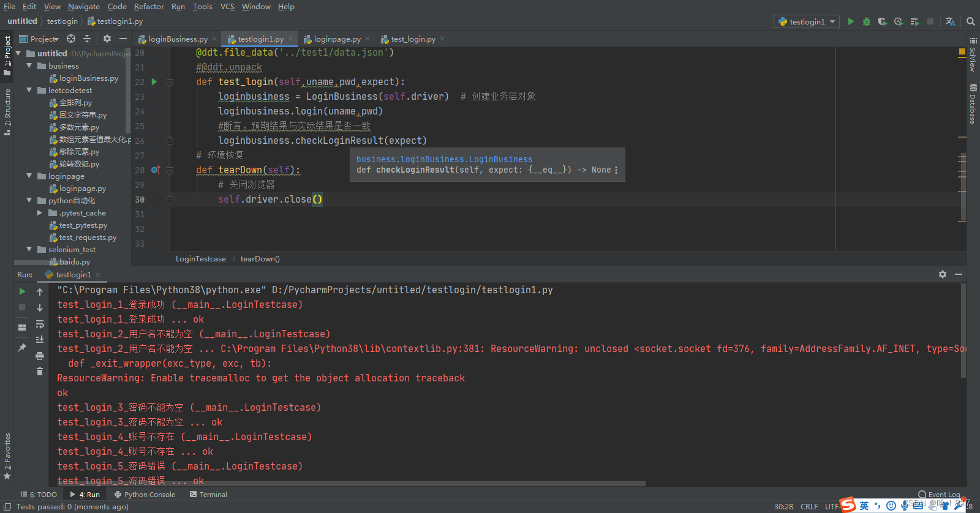Close the testlogin1.py editor tab
Image resolution: width=980 pixels, height=513 pixels.
coord(291,39)
